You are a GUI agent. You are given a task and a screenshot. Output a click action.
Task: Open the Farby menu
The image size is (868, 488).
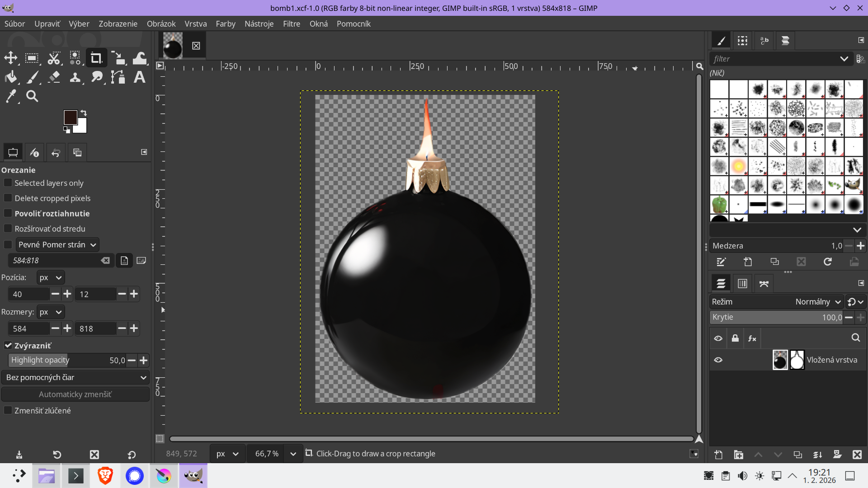pyautogui.click(x=225, y=23)
